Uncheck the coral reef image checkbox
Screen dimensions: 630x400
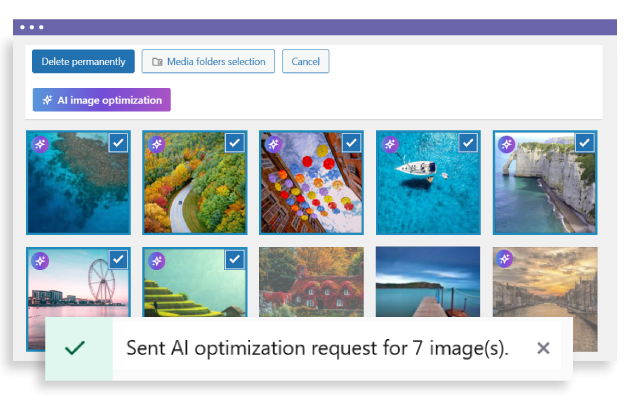[x=118, y=143]
